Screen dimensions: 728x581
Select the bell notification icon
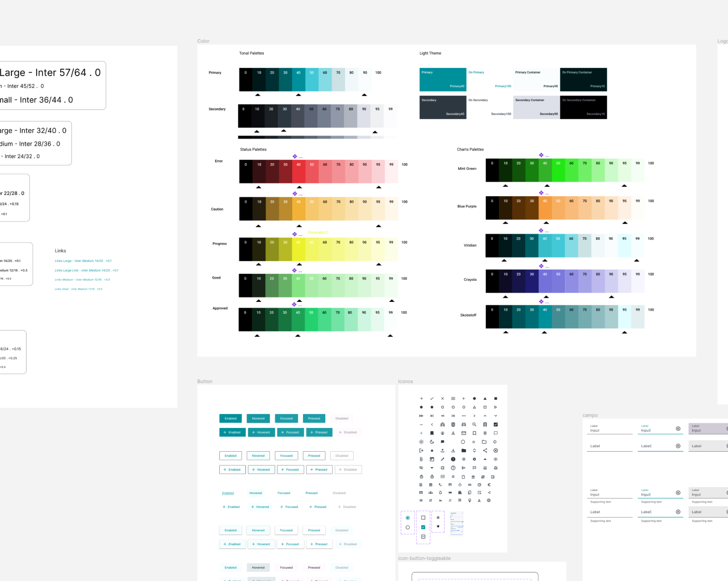click(x=441, y=493)
